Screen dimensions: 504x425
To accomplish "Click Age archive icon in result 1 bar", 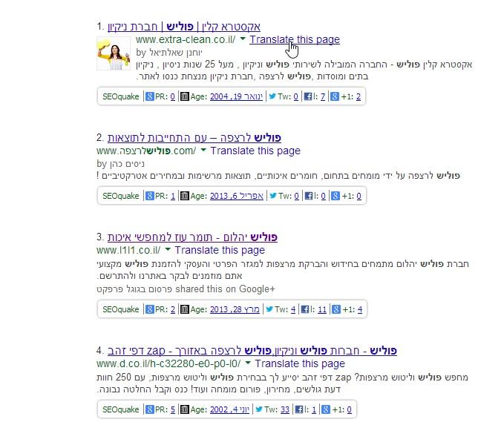I will click(185, 96).
